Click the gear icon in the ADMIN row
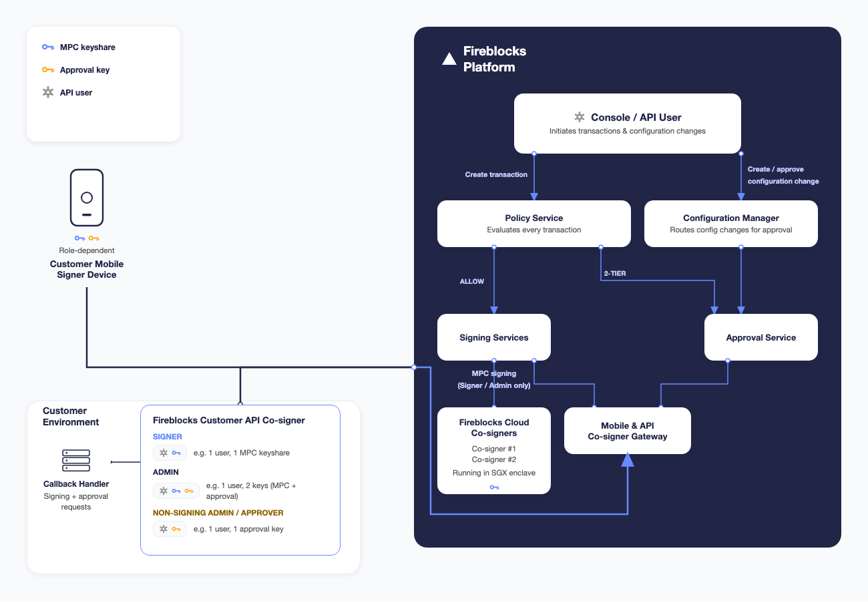 [x=164, y=491]
